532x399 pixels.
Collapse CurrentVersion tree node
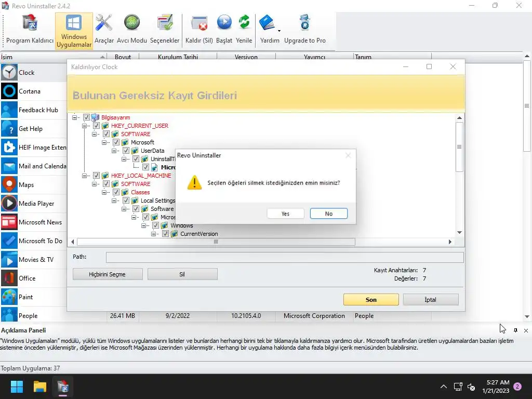153,234
